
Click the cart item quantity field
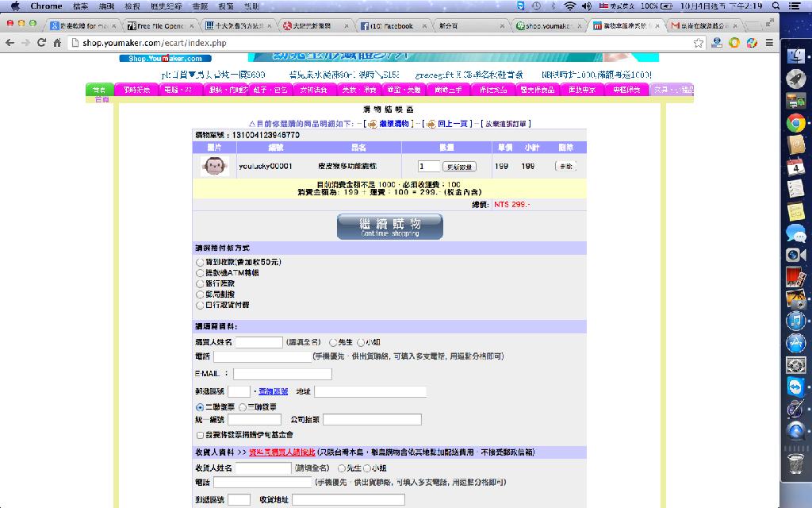point(428,167)
